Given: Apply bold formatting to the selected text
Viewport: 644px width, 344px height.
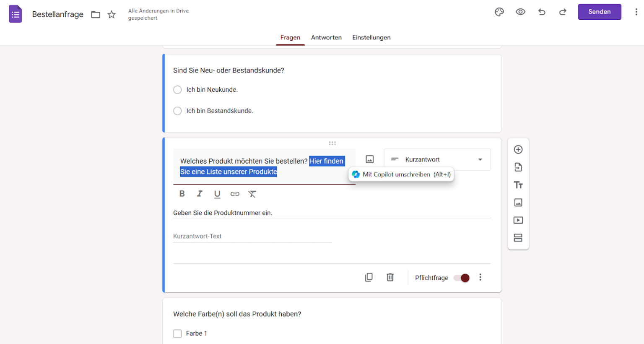Looking at the screenshot, I should [x=182, y=193].
